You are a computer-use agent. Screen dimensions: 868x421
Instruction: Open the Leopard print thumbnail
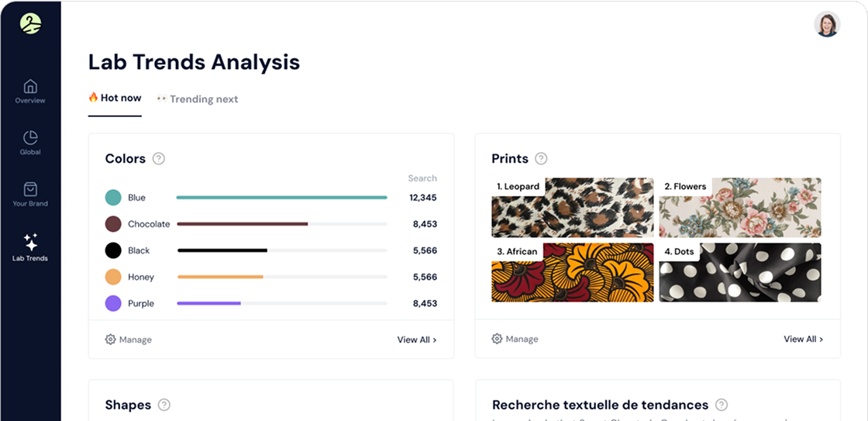573,208
